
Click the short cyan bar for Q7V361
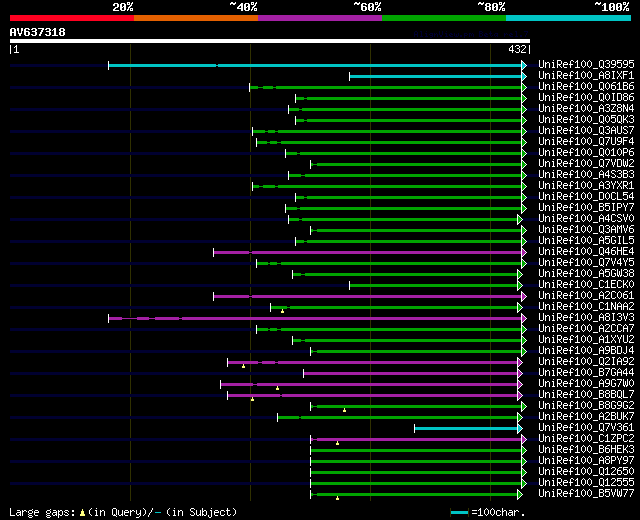[466, 429]
